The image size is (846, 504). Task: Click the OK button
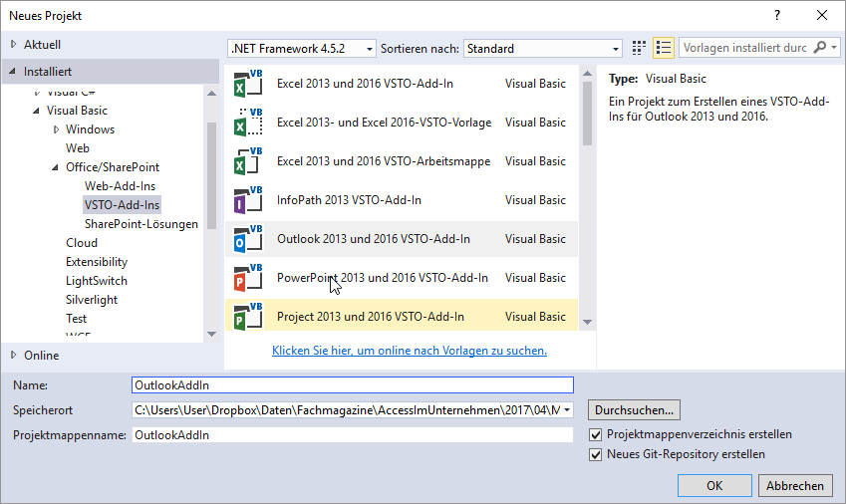coord(714,486)
